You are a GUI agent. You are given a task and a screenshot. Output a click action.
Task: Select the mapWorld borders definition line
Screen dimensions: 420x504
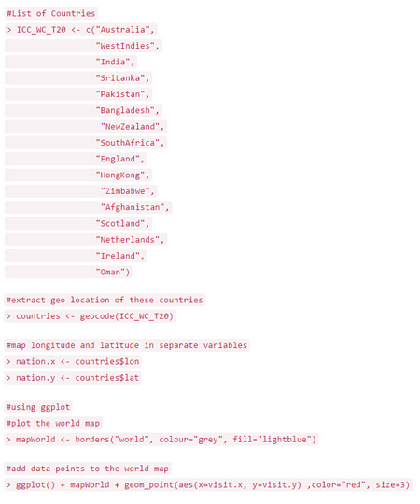pos(161,440)
